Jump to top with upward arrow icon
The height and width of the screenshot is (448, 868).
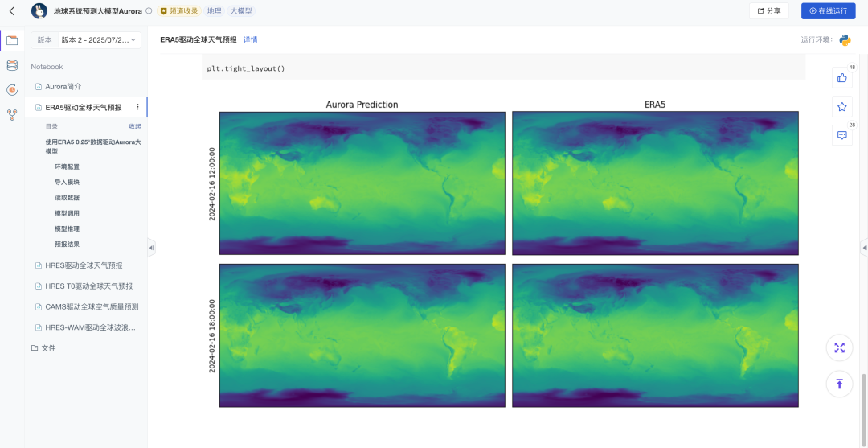[x=839, y=384]
